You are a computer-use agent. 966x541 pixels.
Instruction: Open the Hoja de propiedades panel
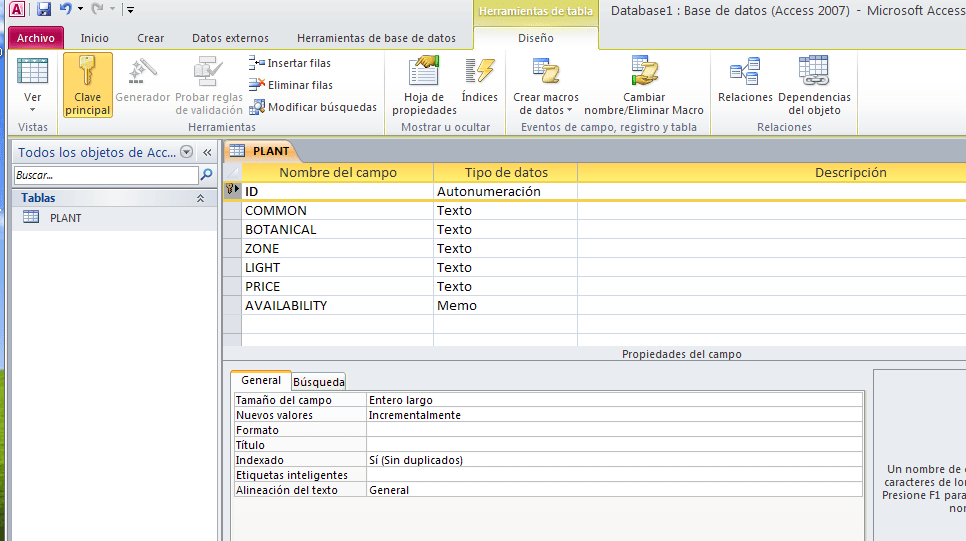[x=424, y=84]
